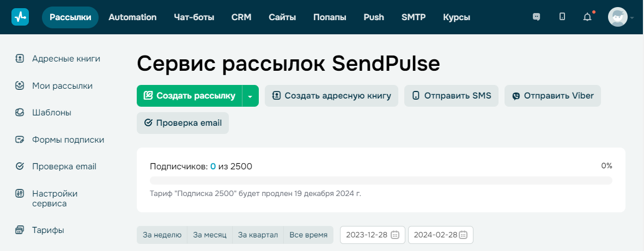Select the За квартал period filter
Viewport: 644px width, 251px height.
tap(258, 235)
